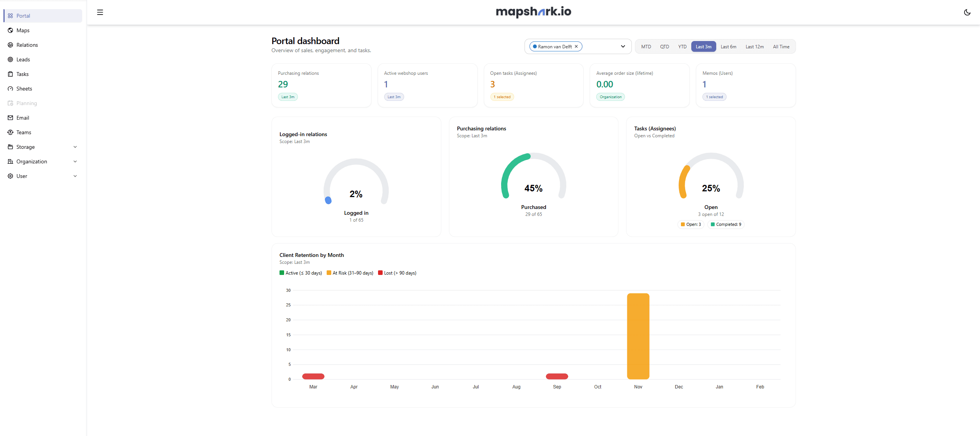Toggle dark mode
The height and width of the screenshot is (436, 980).
(967, 12)
